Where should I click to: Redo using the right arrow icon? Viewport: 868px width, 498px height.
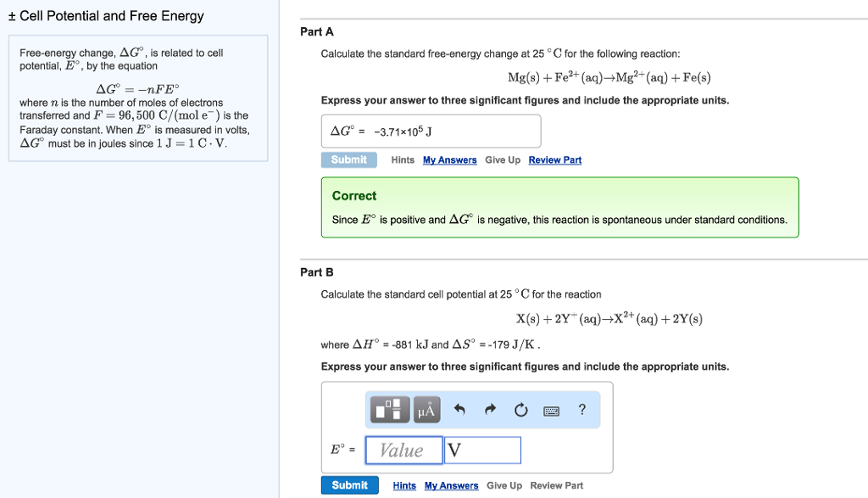(489, 409)
